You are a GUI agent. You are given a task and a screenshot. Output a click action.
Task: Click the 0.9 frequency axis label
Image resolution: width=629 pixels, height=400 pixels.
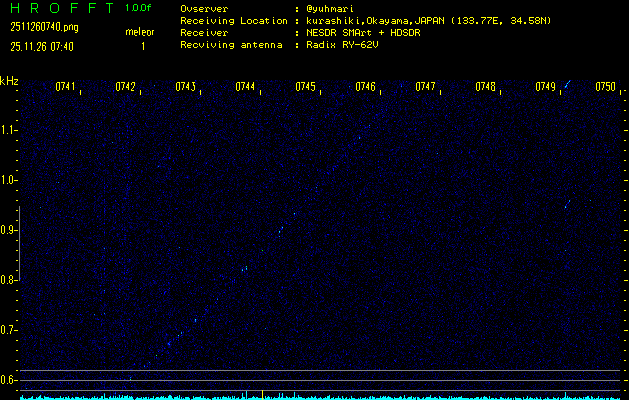[x=9, y=230]
